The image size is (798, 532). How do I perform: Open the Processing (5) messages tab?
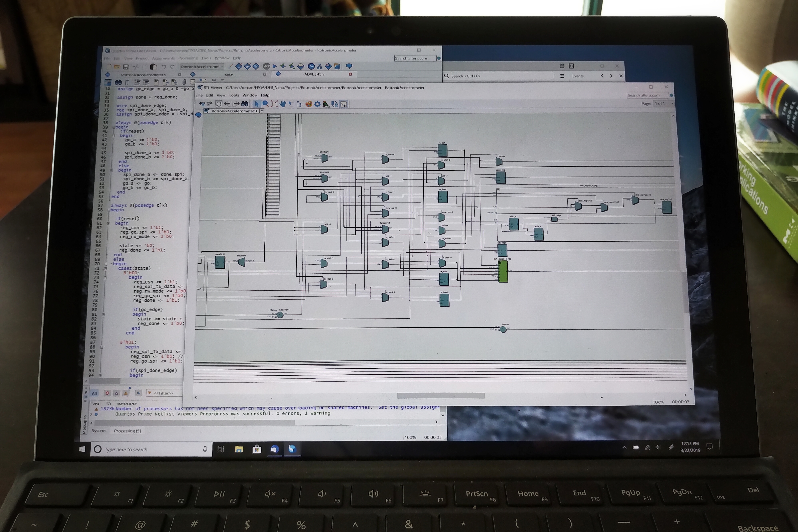[x=127, y=431]
